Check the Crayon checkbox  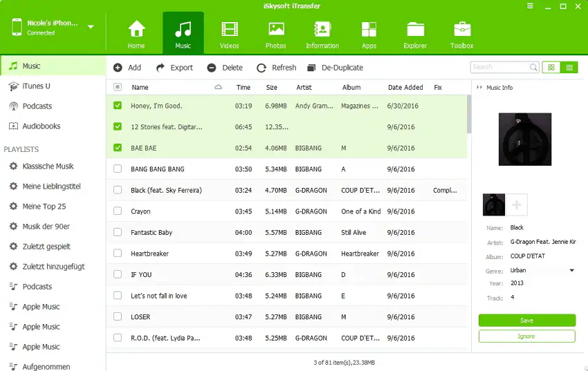coord(118,211)
